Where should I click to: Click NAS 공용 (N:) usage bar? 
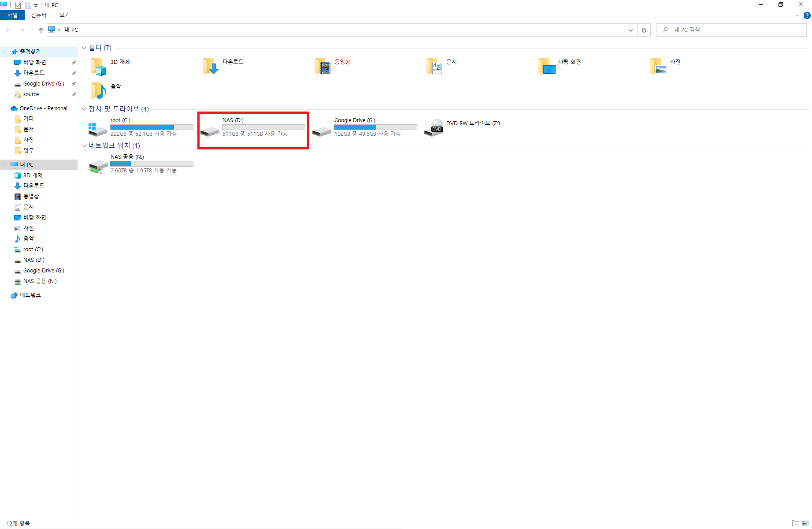click(x=152, y=164)
